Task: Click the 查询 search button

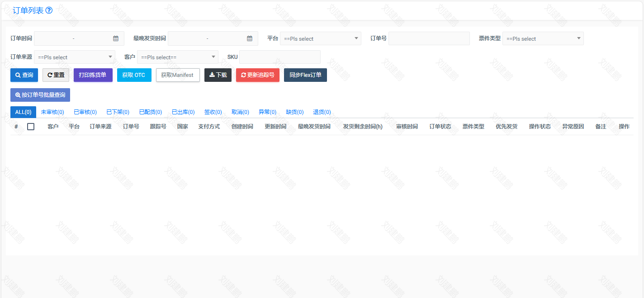Action: tap(24, 75)
